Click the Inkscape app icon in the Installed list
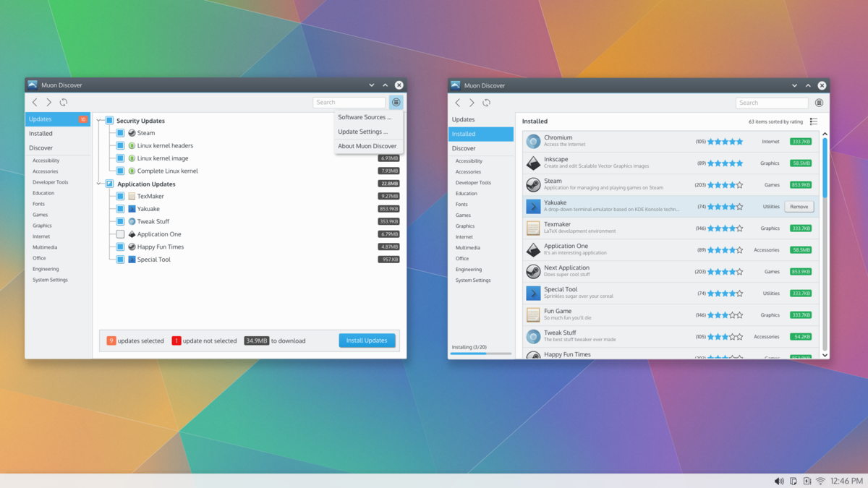The height and width of the screenshot is (488, 868). [x=533, y=163]
